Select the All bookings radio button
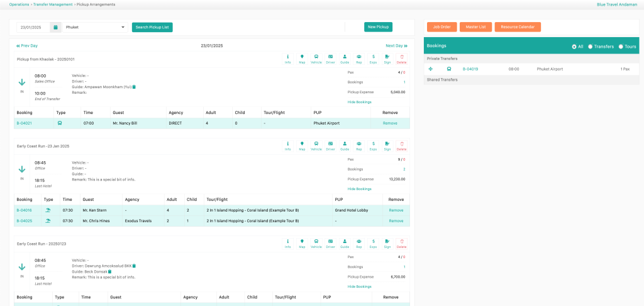This screenshot has width=644, height=306. click(574, 47)
